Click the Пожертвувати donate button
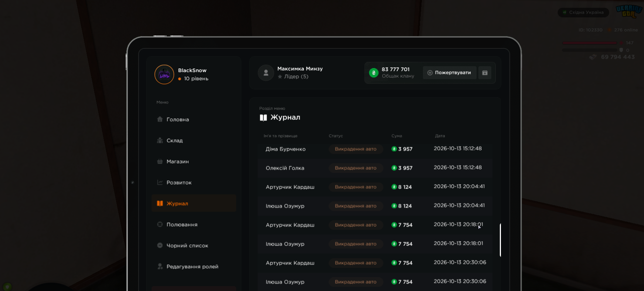Screen dimensions: 644x291 (449, 73)
